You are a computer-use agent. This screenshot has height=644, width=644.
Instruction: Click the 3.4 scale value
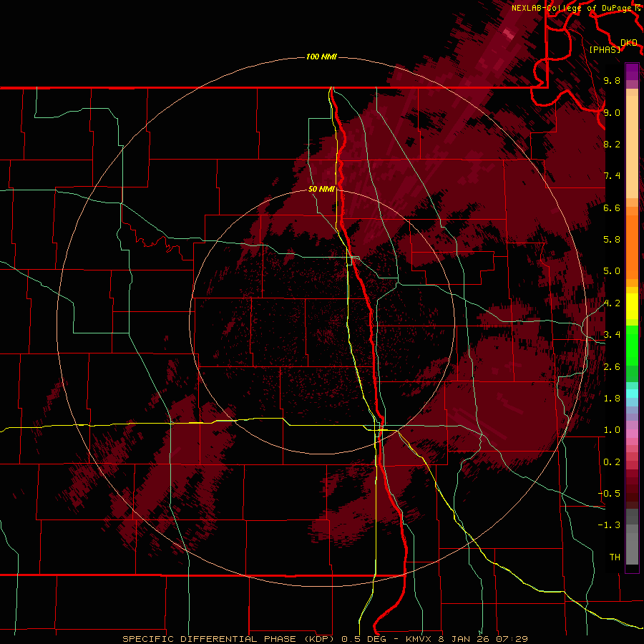(x=612, y=335)
